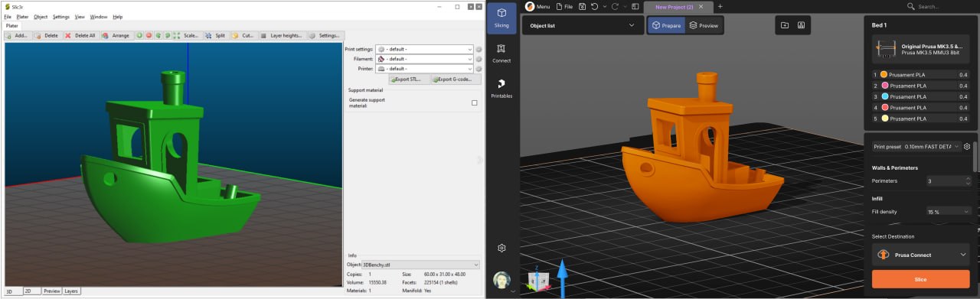Viewport: 980px width, 299px height.
Task: Click the user avatar at sidebar bottom
Action: click(x=501, y=280)
